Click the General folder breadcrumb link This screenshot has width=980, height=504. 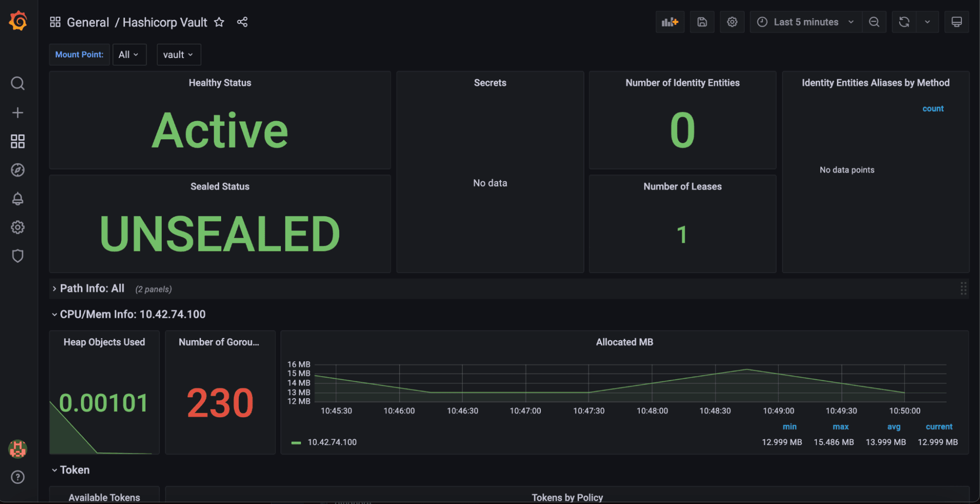(x=88, y=23)
